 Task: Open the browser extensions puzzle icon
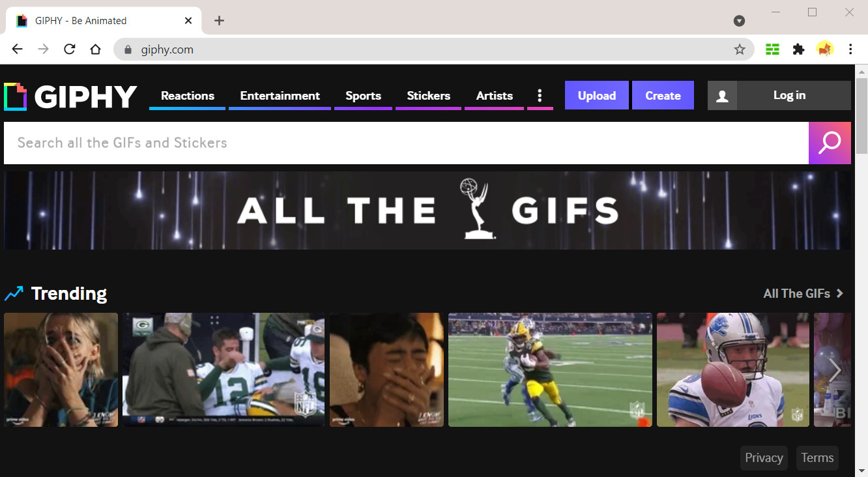(798, 49)
